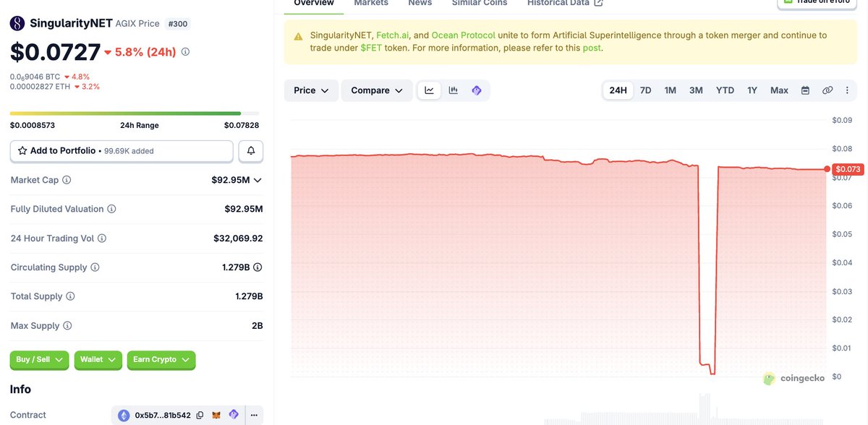This screenshot has height=425, width=868.
Task: Expand the Buy / Sell dropdown
Action: 39,360
